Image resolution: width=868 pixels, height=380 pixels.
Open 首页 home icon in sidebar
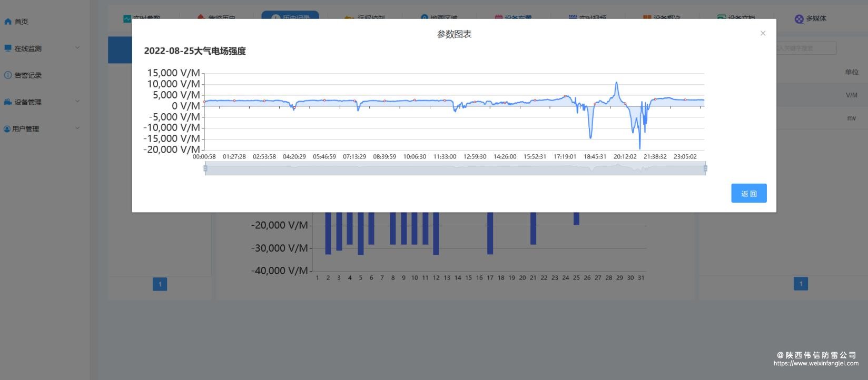pyautogui.click(x=8, y=22)
